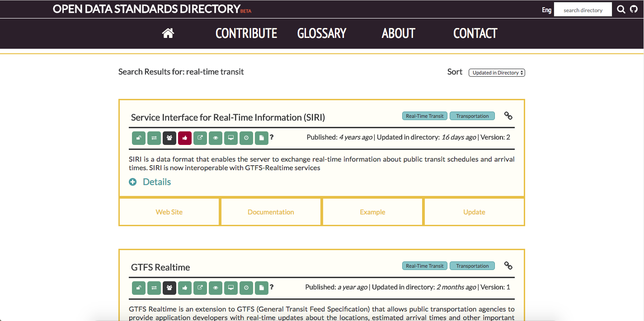Click the SIRI '16 days ago' updated text
The height and width of the screenshot is (321, 644).
tap(459, 137)
